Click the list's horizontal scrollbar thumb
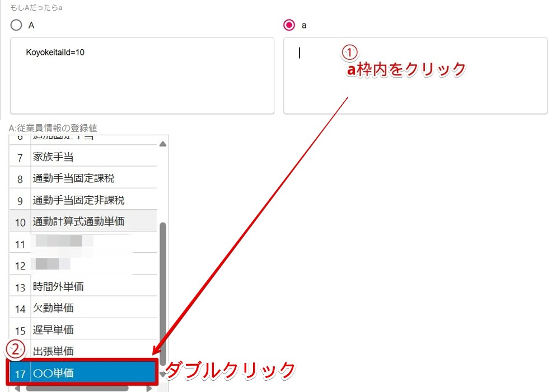The image size is (552, 392). [x=77, y=389]
